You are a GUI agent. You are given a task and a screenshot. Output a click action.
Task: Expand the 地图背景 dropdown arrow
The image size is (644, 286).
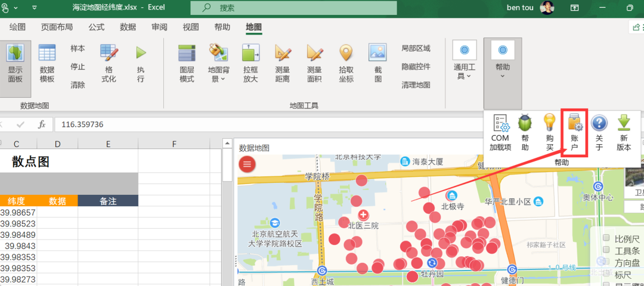(x=223, y=79)
